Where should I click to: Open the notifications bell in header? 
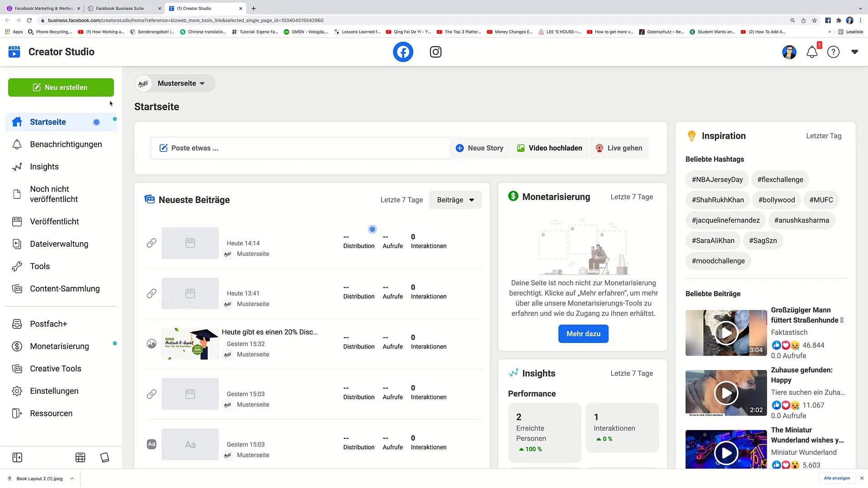point(812,52)
